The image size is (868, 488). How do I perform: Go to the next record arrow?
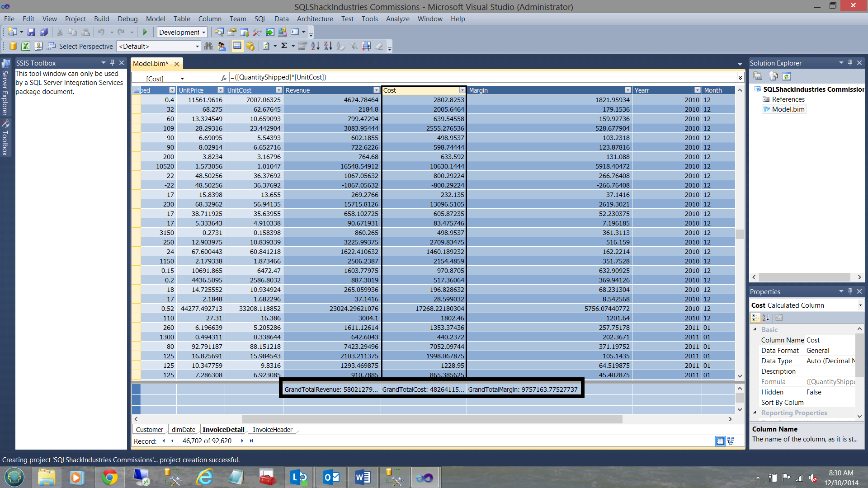click(242, 441)
